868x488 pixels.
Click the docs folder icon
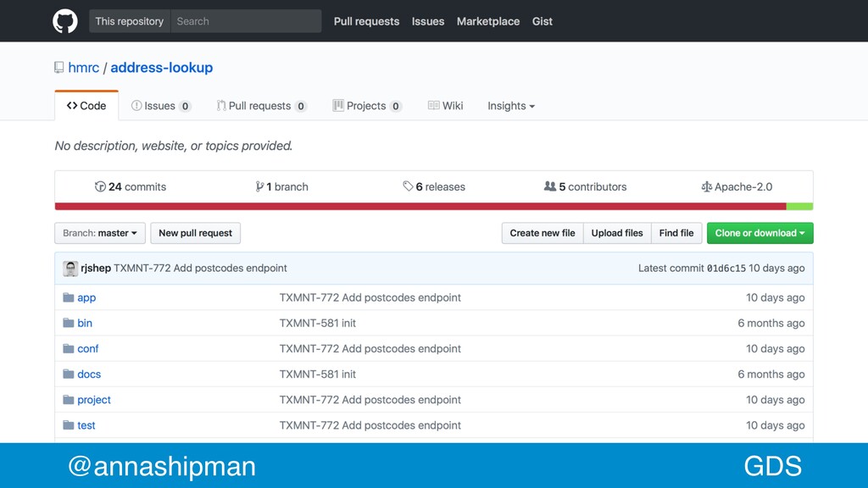68,374
